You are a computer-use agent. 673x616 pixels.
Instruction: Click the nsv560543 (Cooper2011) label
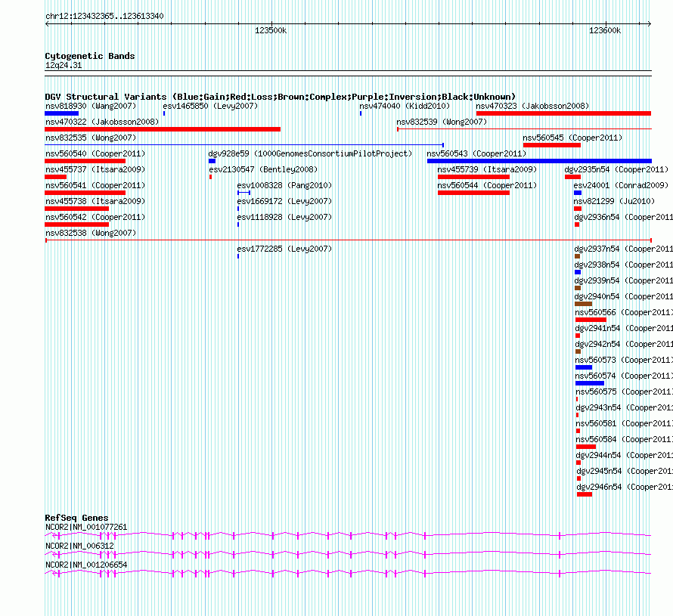(476, 153)
